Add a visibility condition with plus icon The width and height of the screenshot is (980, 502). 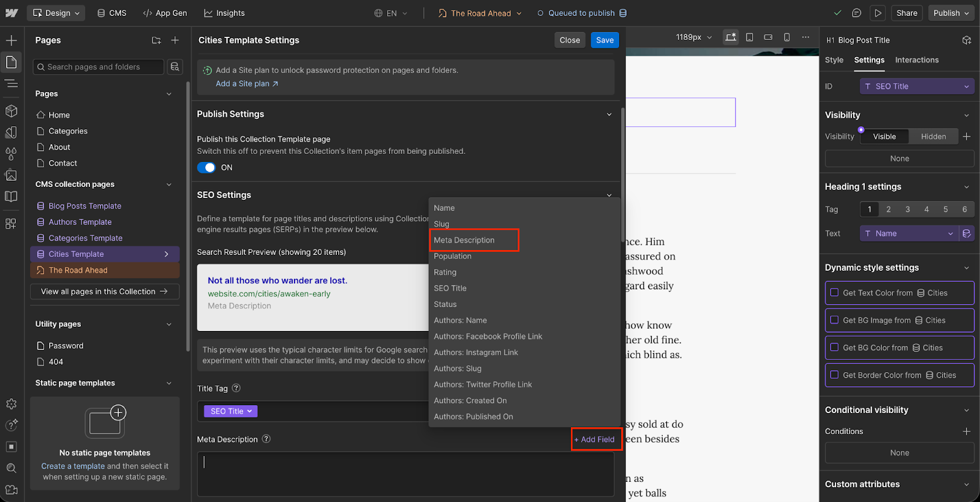967,137
